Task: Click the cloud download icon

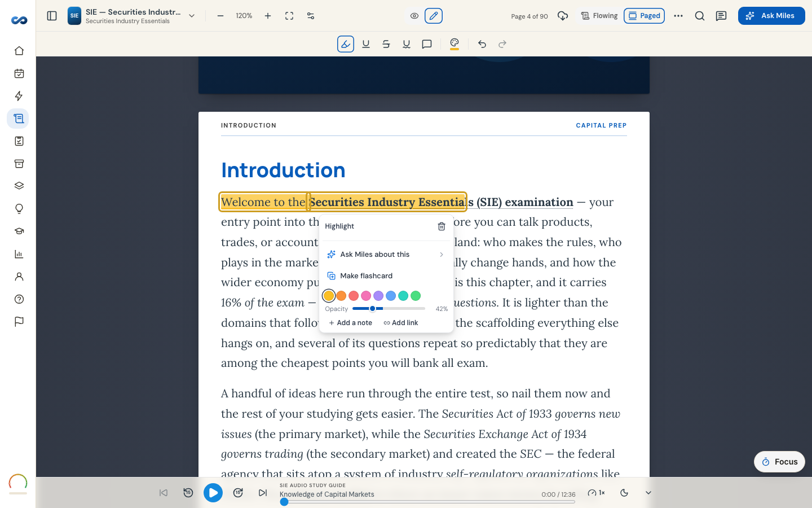Action: (x=562, y=16)
